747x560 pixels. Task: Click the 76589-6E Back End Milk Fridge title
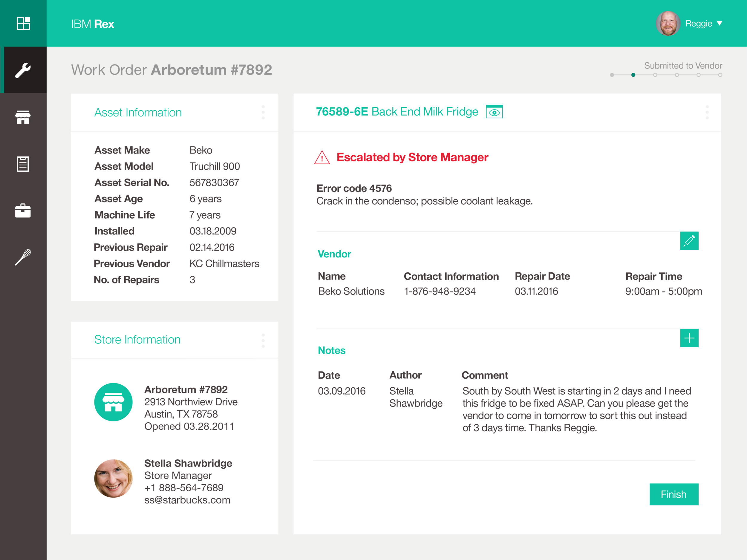pos(397,112)
